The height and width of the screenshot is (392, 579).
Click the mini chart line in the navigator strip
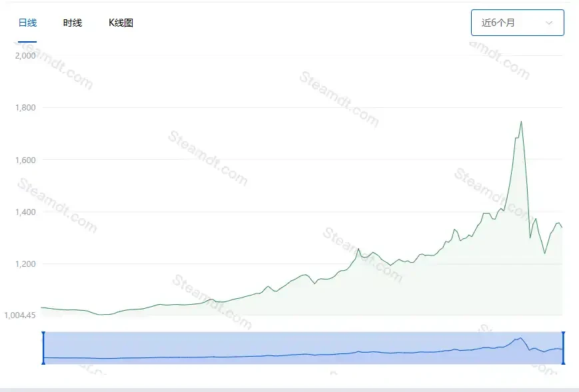(300, 354)
